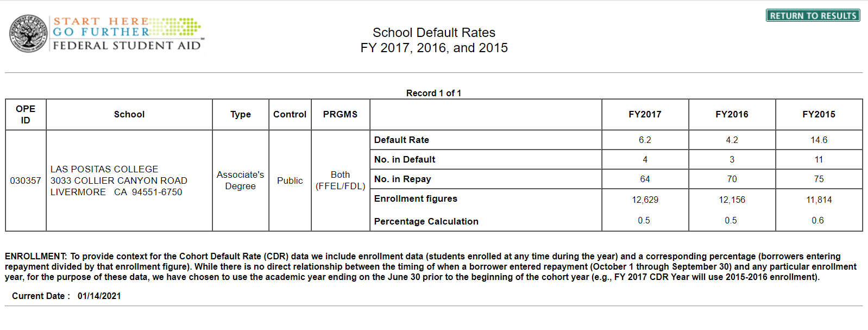The image size is (868, 330).
Task: Click the Percentage Calculation row label
Action: 426,221
